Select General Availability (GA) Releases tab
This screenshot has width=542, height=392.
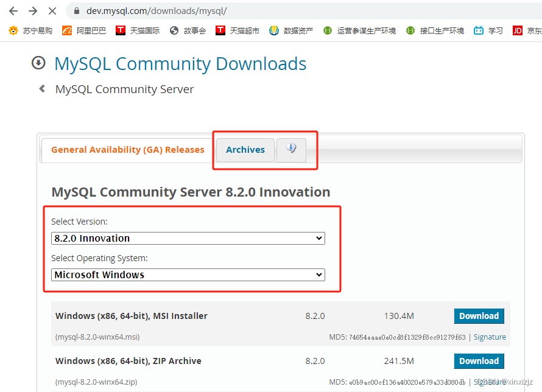(x=128, y=150)
